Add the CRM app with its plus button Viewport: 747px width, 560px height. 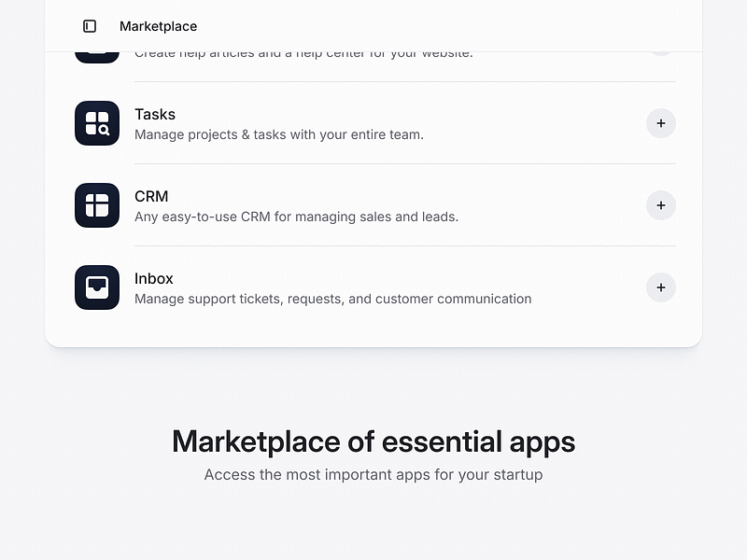point(661,205)
